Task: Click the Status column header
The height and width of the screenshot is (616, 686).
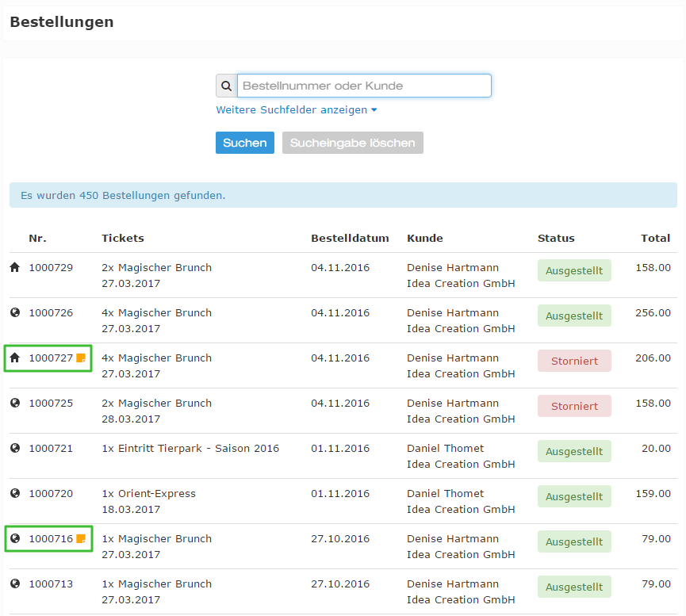Action: point(556,238)
